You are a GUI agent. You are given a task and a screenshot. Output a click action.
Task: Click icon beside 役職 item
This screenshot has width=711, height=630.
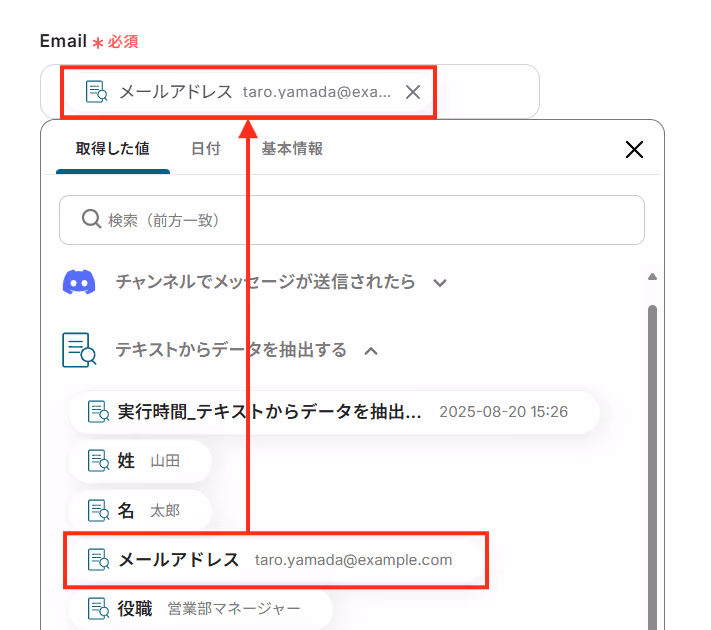coord(98,609)
